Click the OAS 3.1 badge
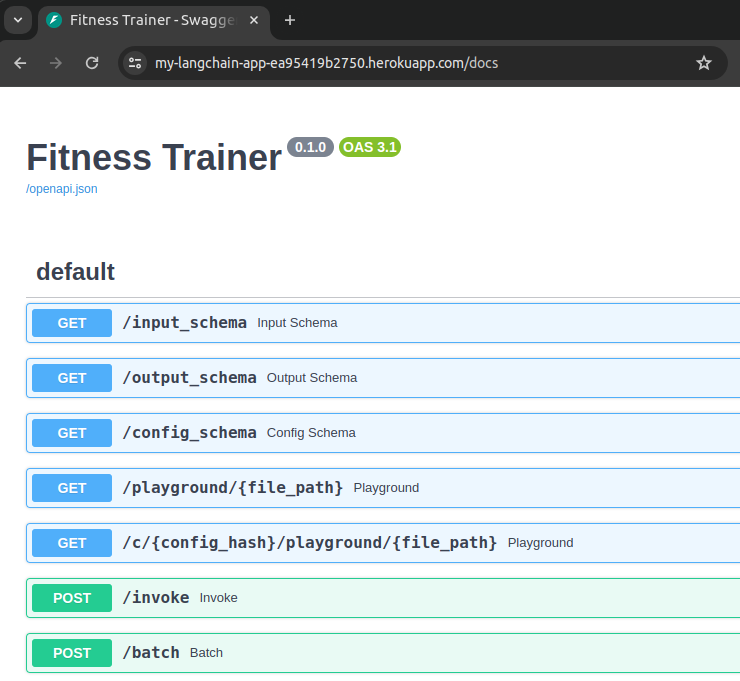Screen dimensions: 740x681 (x=370, y=147)
